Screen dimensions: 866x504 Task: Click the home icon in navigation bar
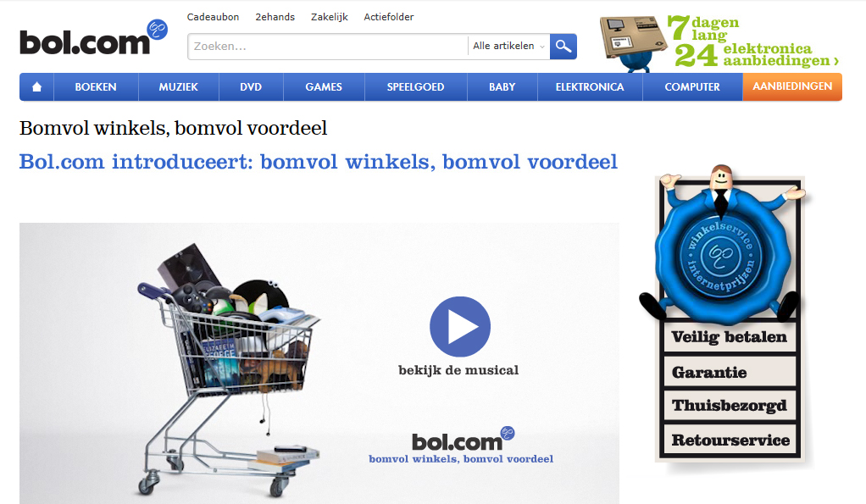click(36, 86)
